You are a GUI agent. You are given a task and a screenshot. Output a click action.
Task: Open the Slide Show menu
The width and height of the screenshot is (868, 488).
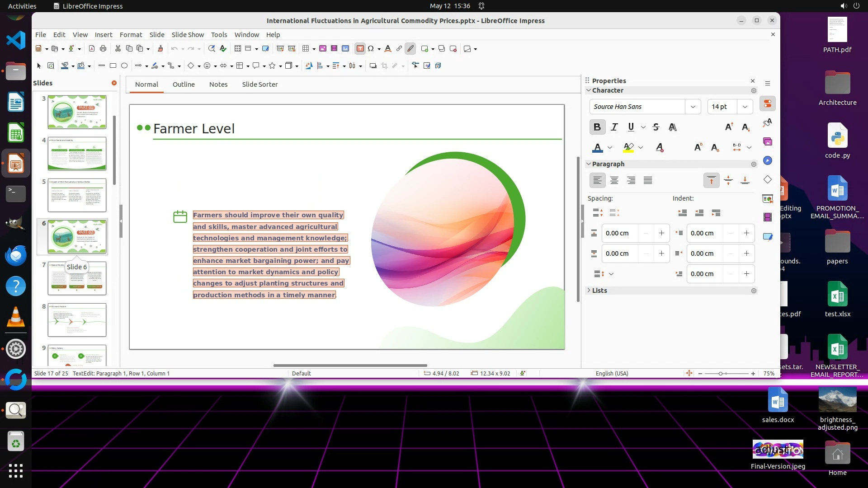coord(188,34)
